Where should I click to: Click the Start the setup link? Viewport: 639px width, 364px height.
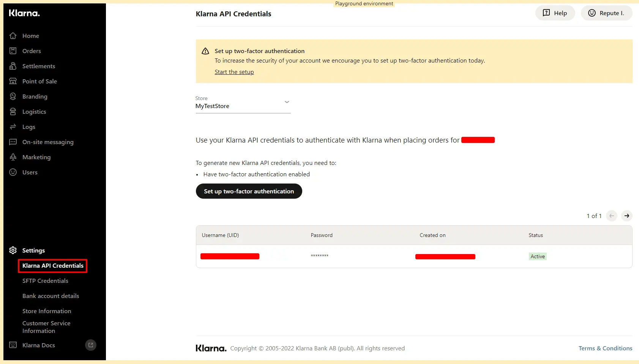click(x=234, y=72)
